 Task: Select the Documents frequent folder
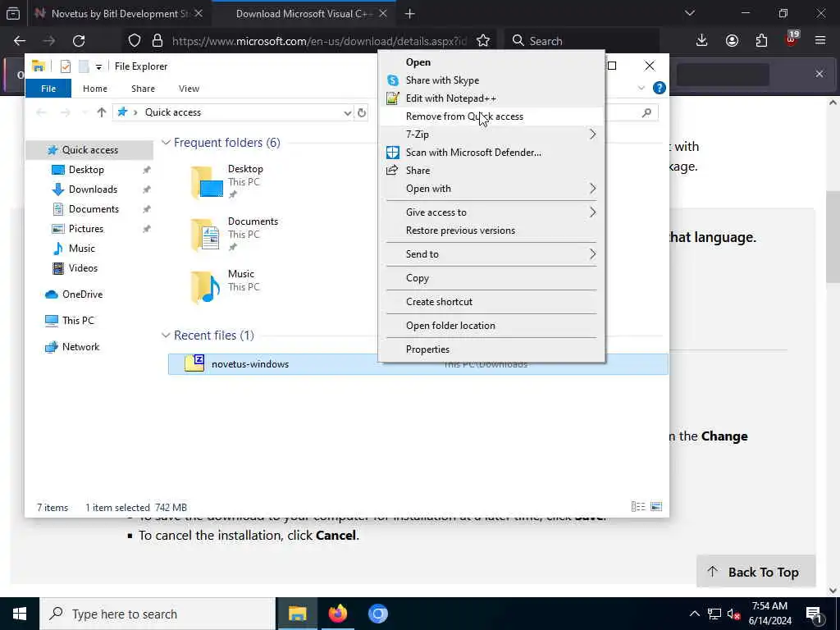235,234
